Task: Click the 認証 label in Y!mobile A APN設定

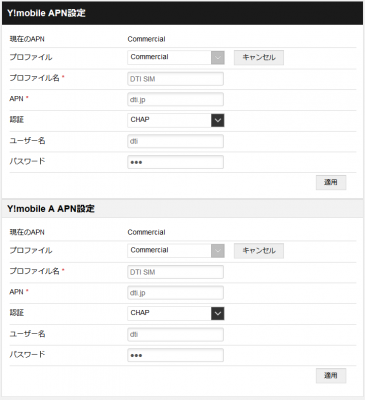Action: 17,313
